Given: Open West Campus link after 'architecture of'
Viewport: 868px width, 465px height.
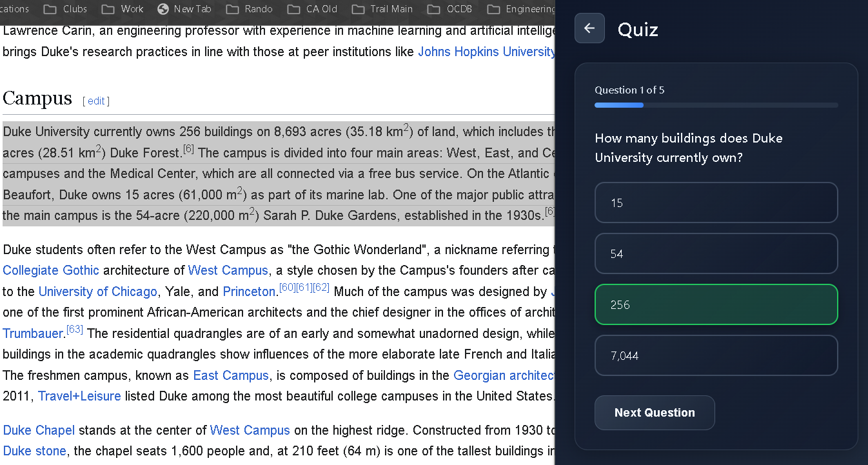Looking at the screenshot, I should 228,270.
